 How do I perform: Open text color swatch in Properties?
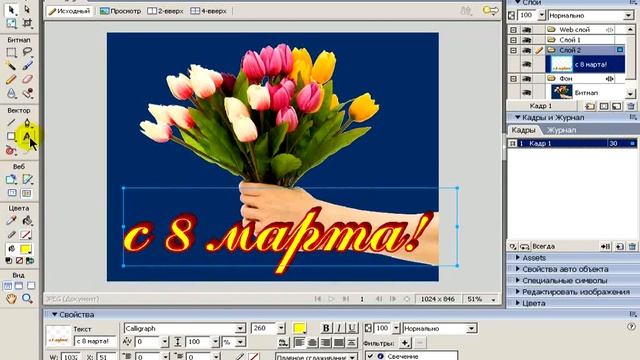coord(299,328)
